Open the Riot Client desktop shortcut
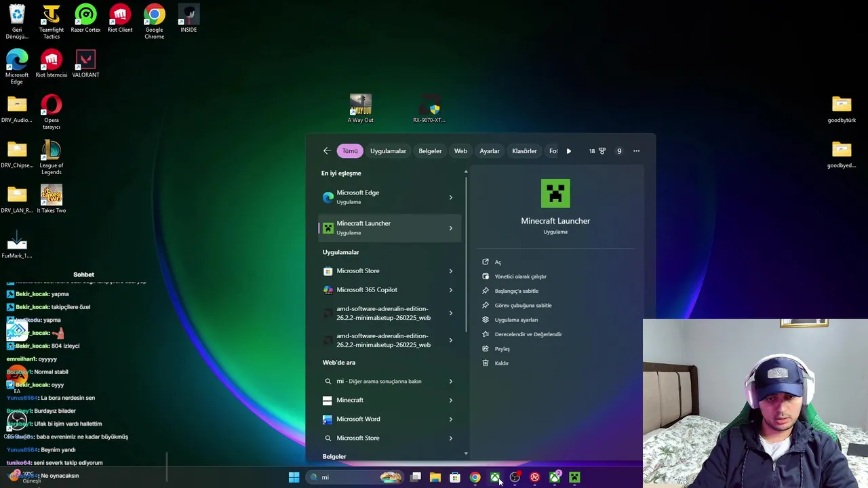 point(120,18)
